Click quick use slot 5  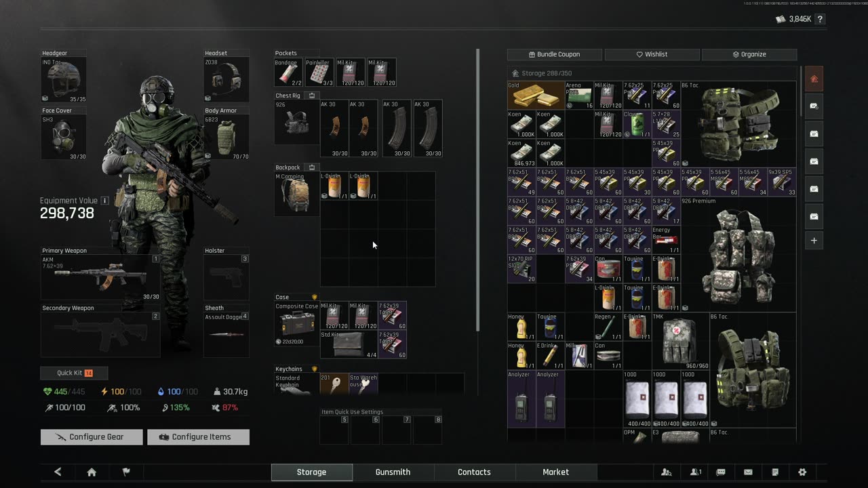(334, 430)
